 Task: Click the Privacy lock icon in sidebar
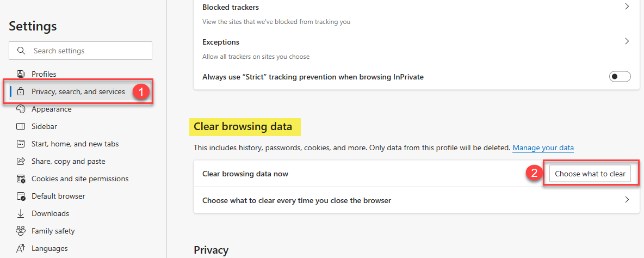click(21, 91)
